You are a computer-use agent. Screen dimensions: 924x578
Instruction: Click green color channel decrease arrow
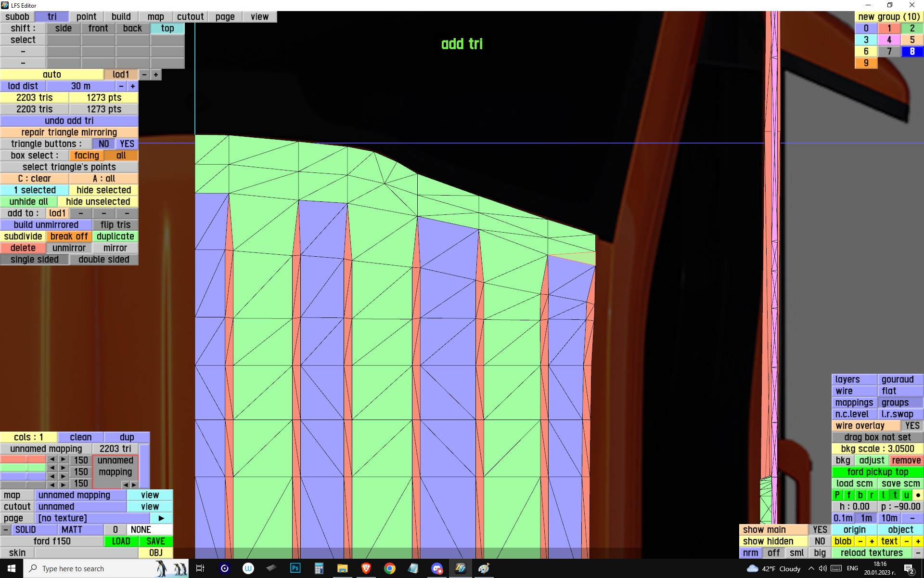[x=52, y=468]
